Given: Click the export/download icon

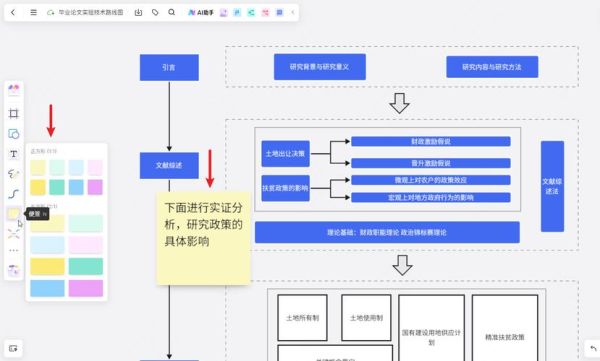Looking at the screenshot, I should [139, 12].
